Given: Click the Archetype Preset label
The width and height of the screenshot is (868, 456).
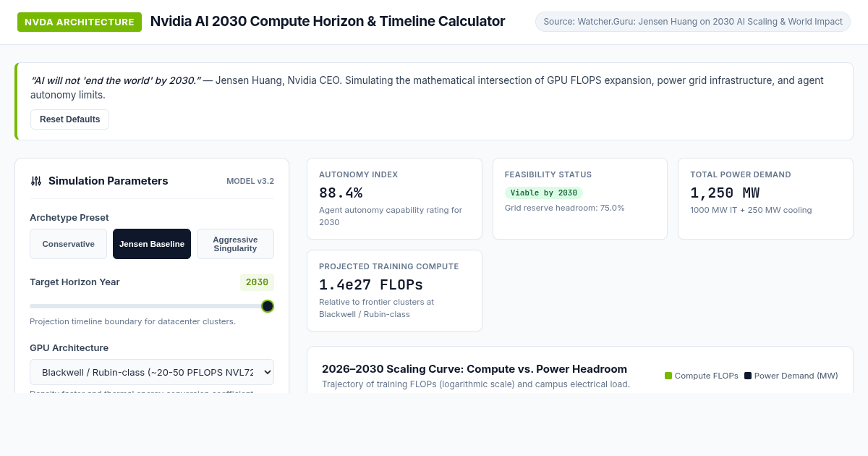Looking at the screenshot, I should (69, 217).
